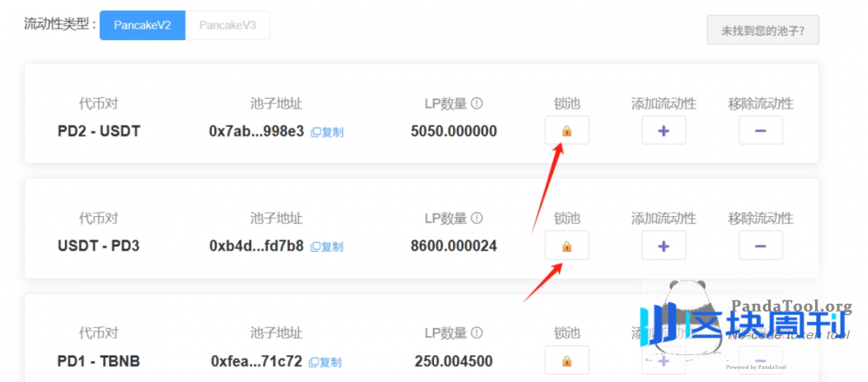Image resolution: width=868 pixels, height=382 pixels.
Task: Add liquidity to PD2 - USDT pool
Action: (664, 131)
